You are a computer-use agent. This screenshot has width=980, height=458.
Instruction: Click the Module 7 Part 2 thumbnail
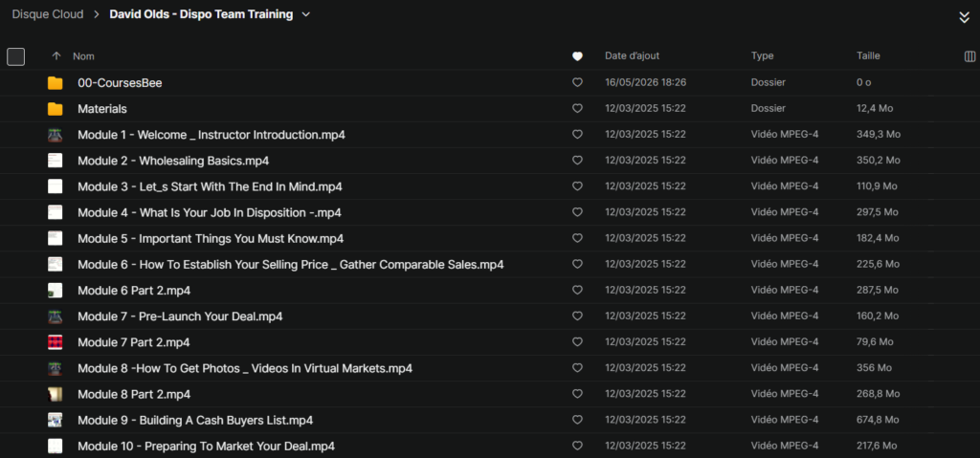point(55,342)
